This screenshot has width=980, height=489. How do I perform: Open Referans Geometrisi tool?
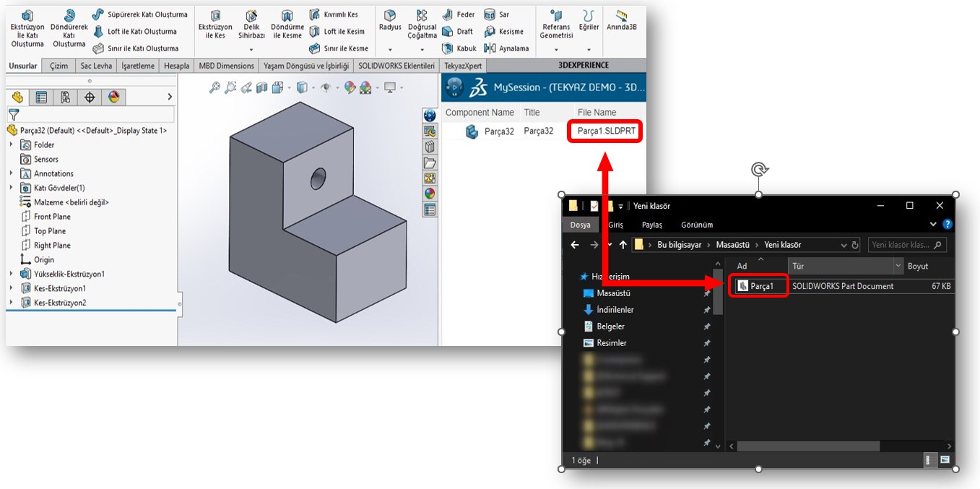coord(556,25)
